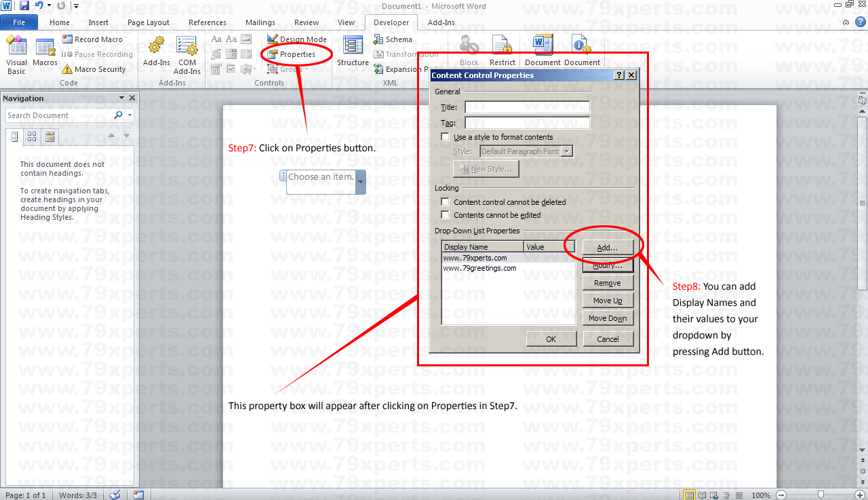Switch to Insert tab
868x500 pixels.
pos(98,22)
